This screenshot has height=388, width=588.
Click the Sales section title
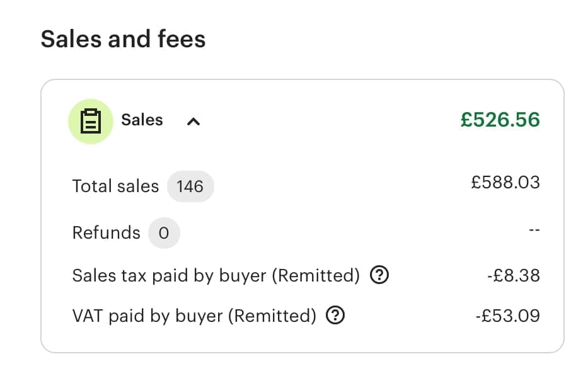pos(142,120)
